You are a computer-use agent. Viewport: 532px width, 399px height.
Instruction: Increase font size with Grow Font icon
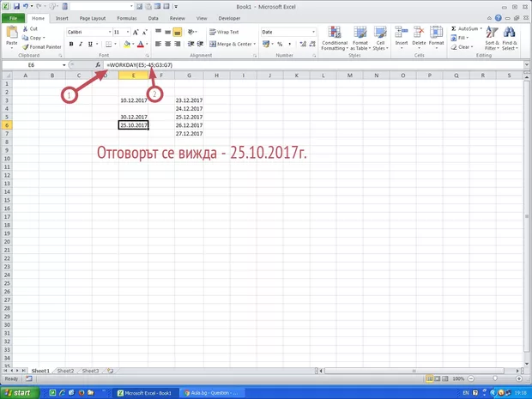tap(136, 33)
